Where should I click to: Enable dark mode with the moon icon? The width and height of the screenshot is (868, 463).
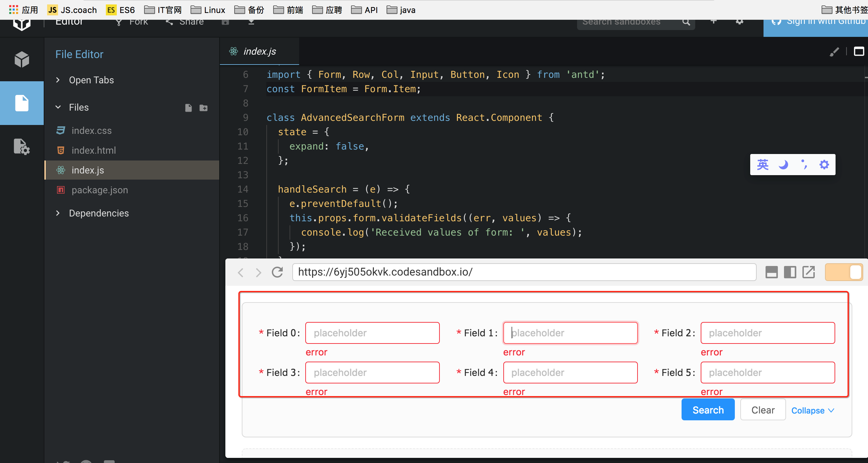pos(783,164)
